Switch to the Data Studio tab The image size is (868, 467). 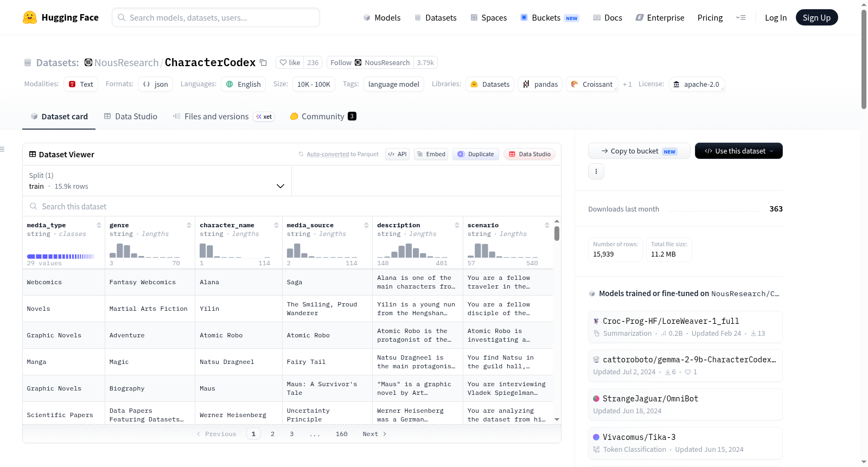(x=131, y=116)
